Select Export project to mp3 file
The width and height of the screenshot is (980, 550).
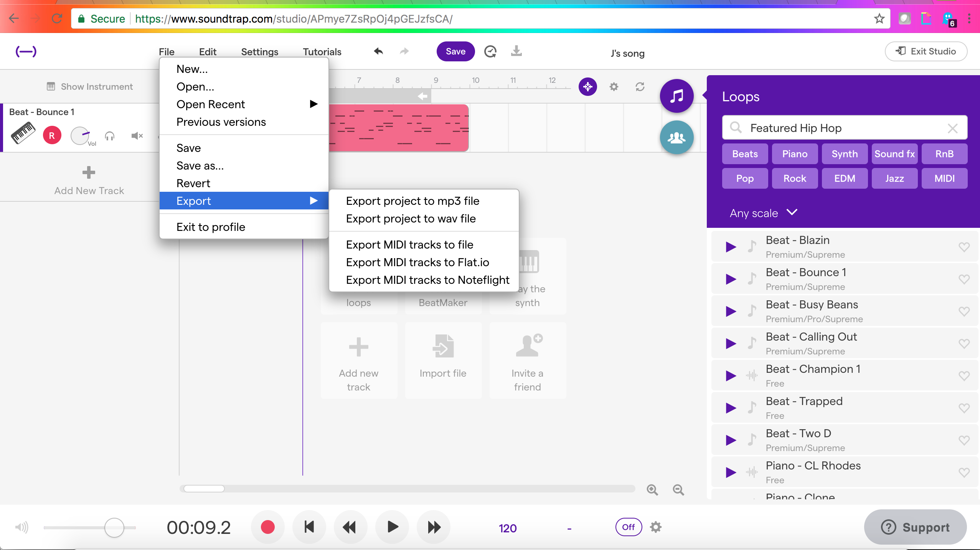tap(412, 201)
